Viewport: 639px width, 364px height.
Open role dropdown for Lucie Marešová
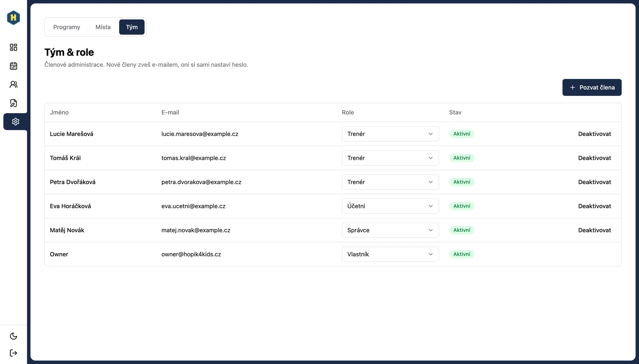pos(390,134)
